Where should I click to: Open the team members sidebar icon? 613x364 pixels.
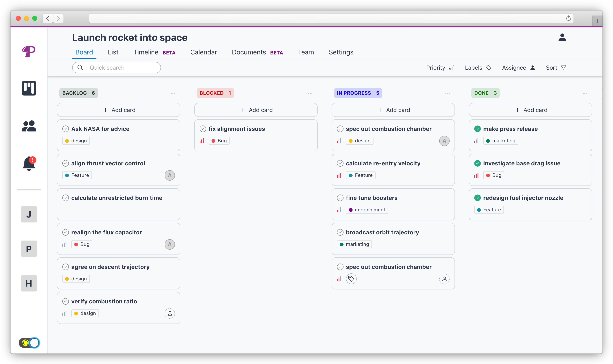29,126
